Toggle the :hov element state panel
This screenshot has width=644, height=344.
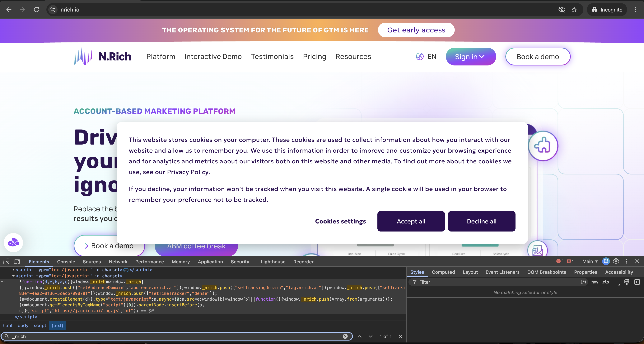[x=594, y=282]
